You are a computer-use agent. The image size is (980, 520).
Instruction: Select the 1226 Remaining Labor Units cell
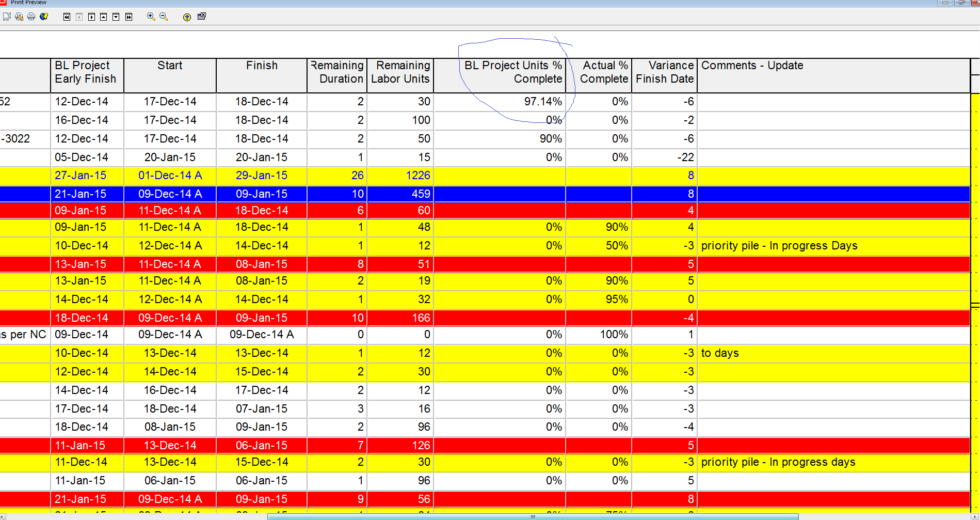(x=400, y=176)
